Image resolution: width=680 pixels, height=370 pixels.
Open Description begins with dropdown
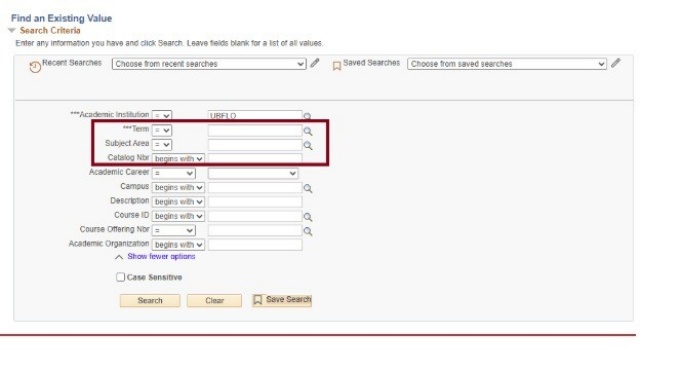click(178, 202)
